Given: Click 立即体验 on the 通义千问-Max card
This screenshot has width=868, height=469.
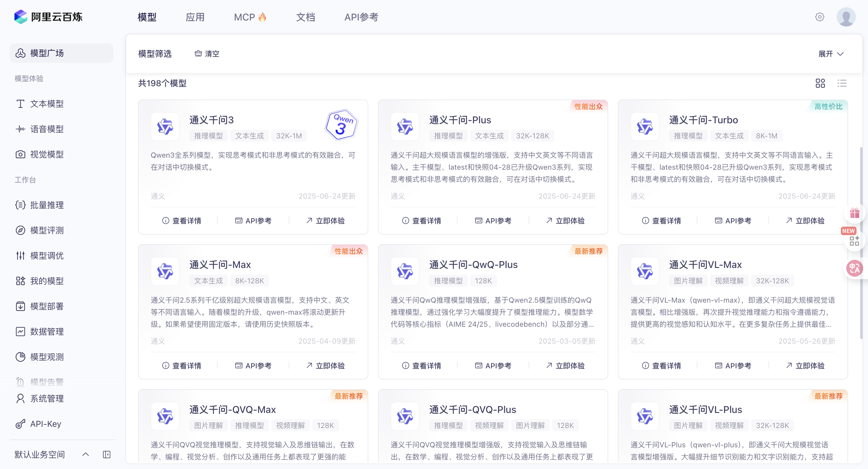Looking at the screenshot, I should [x=325, y=366].
